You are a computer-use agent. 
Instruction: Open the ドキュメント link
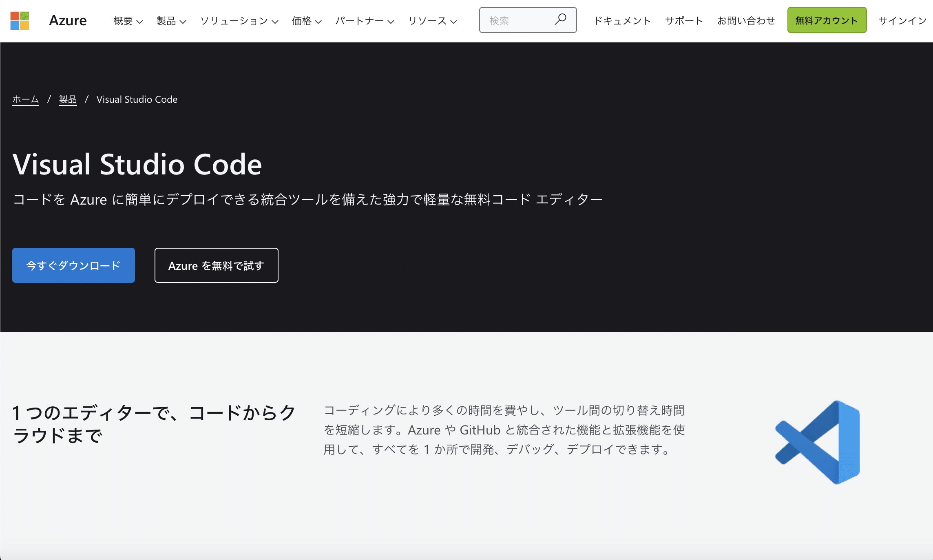(622, 21)
